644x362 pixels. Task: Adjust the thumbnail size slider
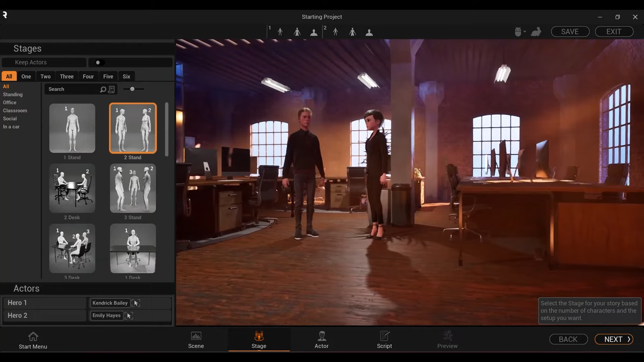132,89
